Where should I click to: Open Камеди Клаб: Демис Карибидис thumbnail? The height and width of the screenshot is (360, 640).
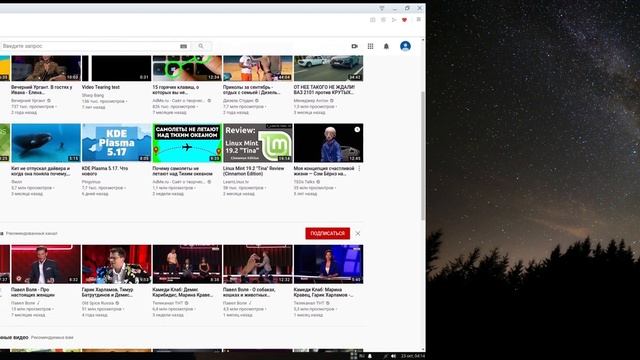(187, 264)
